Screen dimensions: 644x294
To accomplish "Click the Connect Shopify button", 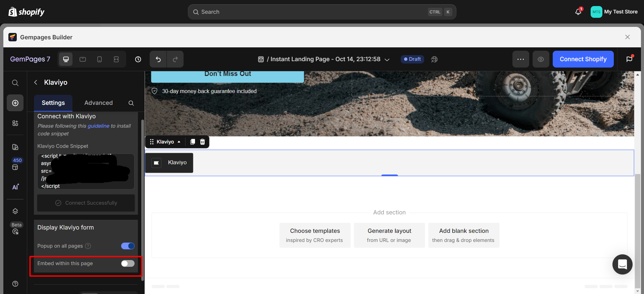I will (583, 59).
